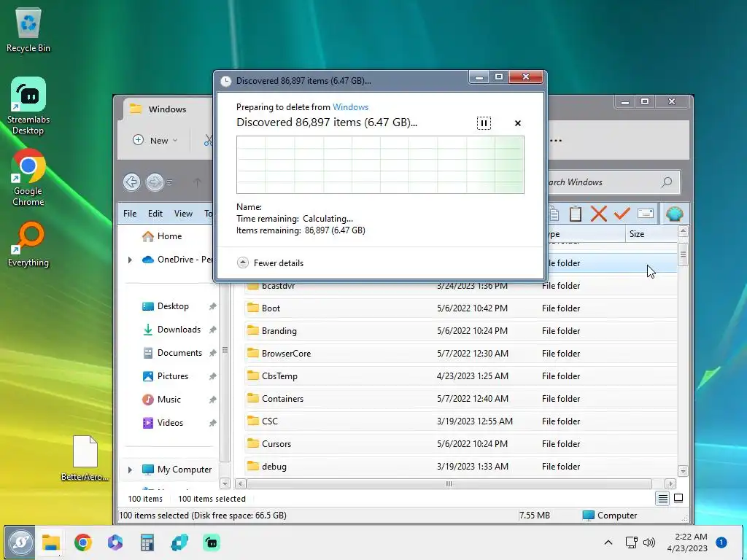
Task: Cancel the delete operation with the X
Action: 518,123
